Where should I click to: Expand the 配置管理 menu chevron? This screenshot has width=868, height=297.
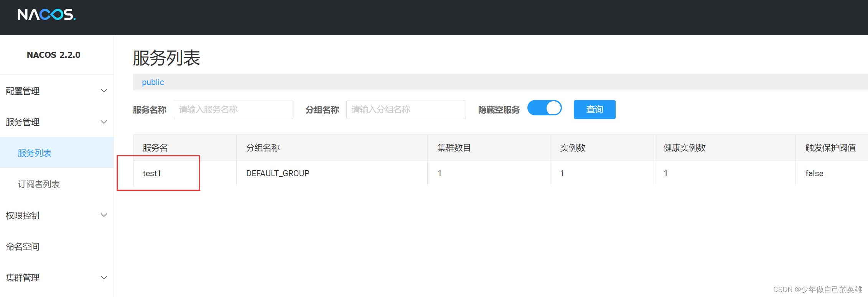point(104,91)
